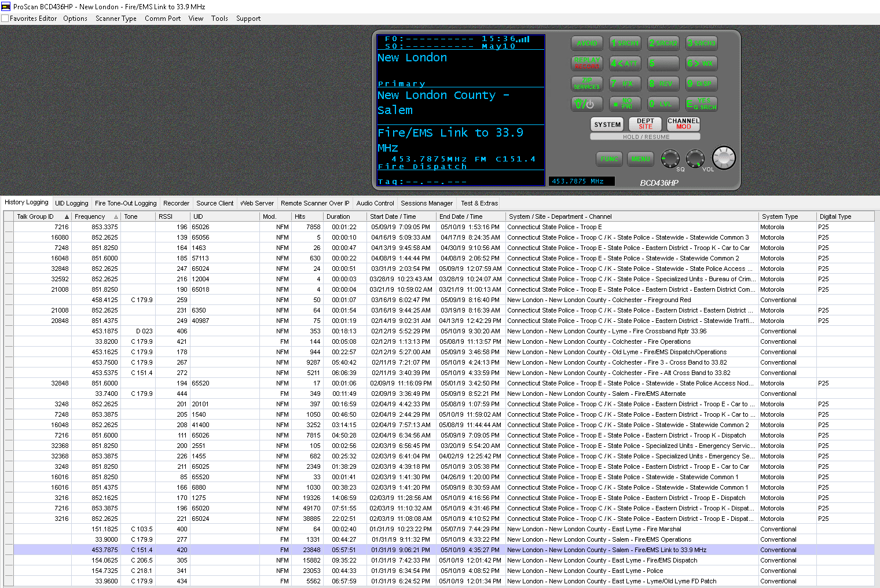Screen dimensions: 880x588
Task: Open the Source Client tab
Action: (215, 203)
